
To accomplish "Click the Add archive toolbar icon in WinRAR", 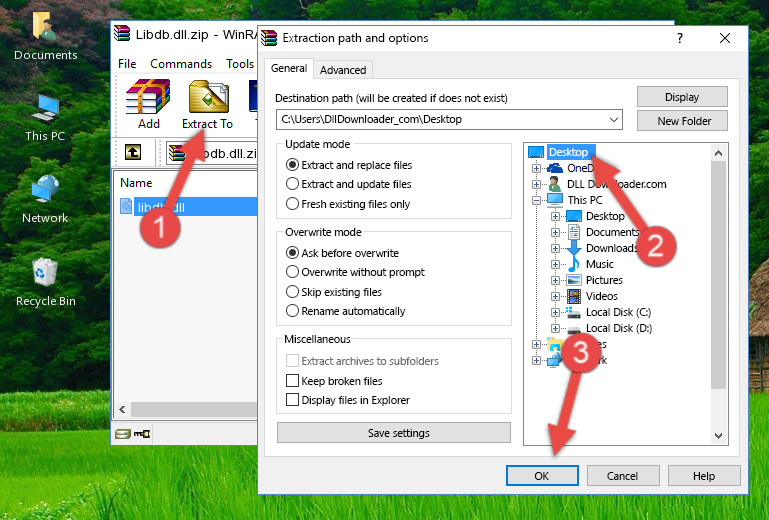I will [148, 104].
